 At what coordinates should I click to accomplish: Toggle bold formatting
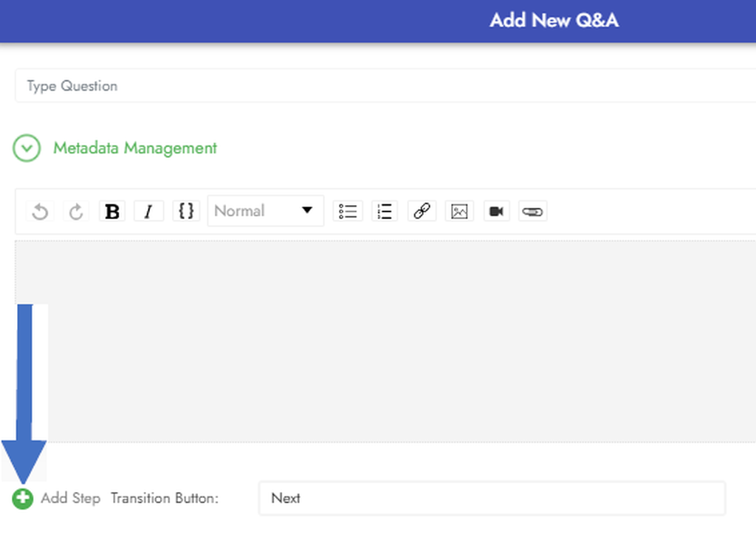pos(112,211)
